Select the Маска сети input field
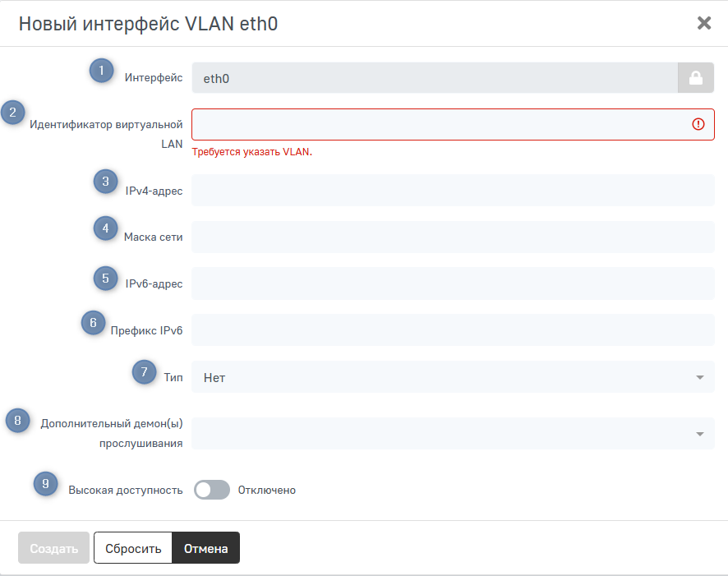728x576 pixels. pyautogui.click(x=452, y=237)
